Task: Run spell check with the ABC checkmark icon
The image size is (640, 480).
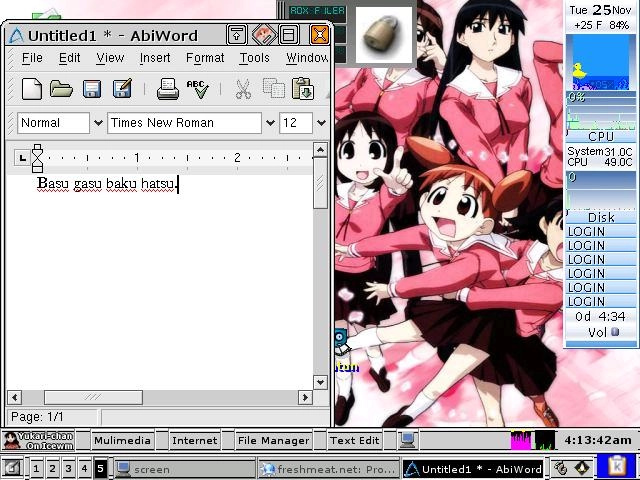Action: (x=198, y=89)
